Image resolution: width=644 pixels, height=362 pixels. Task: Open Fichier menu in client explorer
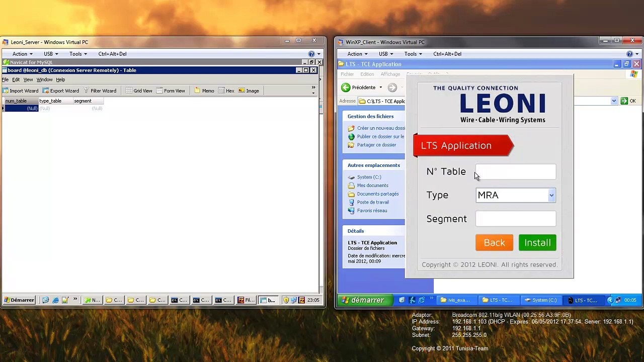347,74
